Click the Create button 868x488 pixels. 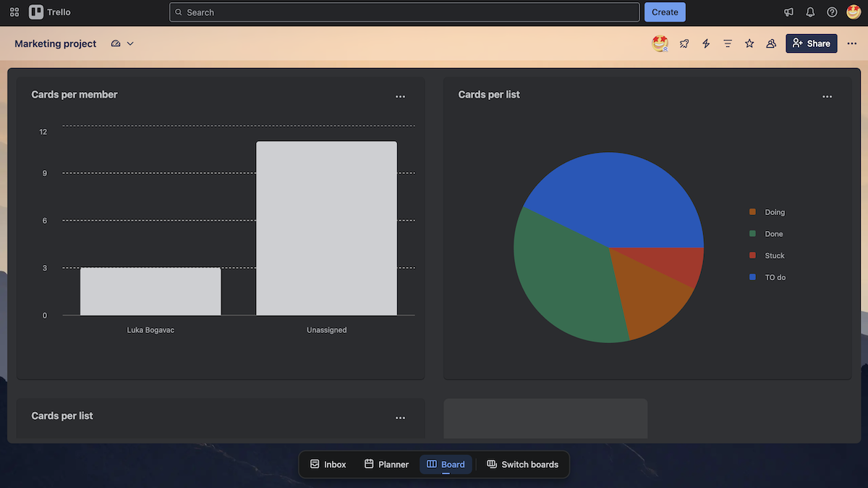click(665, 12)
